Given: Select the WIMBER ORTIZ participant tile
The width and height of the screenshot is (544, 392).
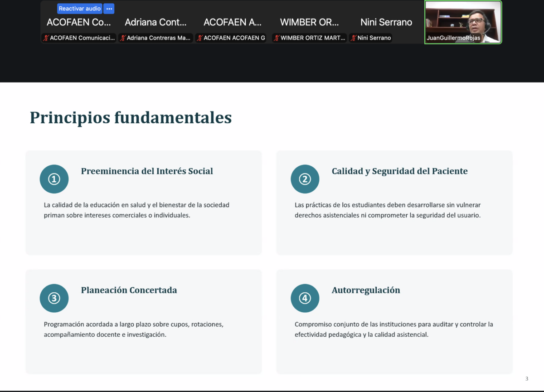Looking at the screenshot, I should tap(310, 22).
